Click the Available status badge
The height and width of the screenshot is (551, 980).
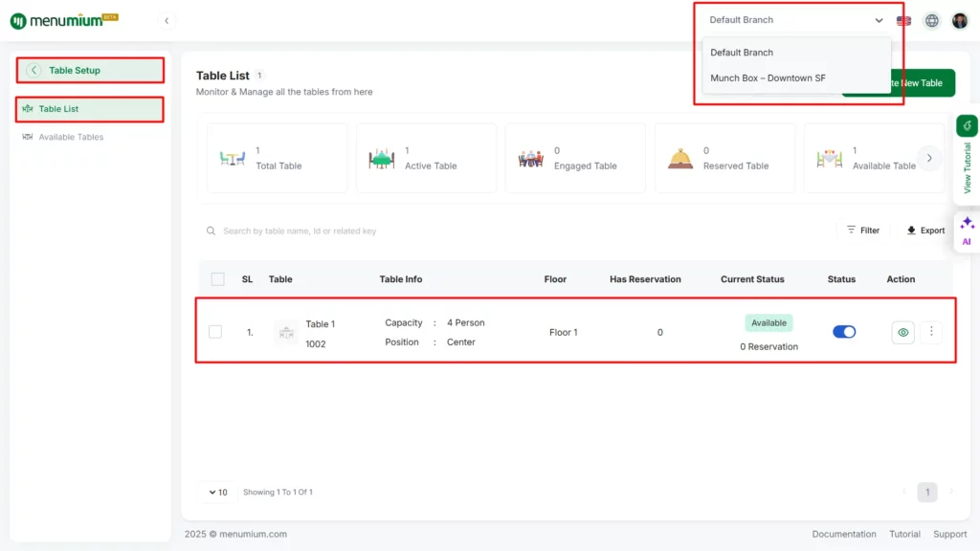(x=768, y=323)
